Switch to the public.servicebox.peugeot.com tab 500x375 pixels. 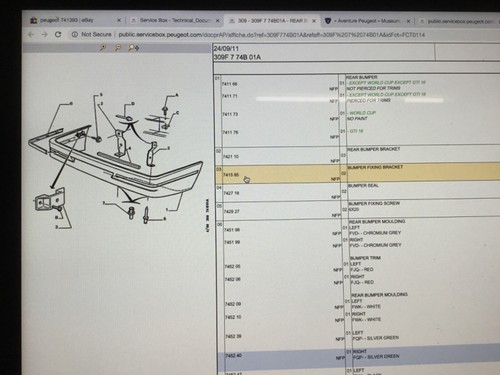[x=460, y=21]
